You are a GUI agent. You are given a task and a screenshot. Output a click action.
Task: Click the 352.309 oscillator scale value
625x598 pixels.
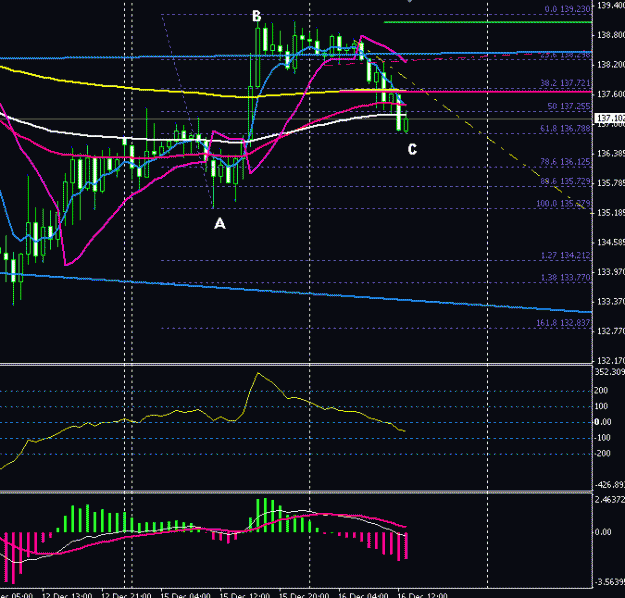609,372
